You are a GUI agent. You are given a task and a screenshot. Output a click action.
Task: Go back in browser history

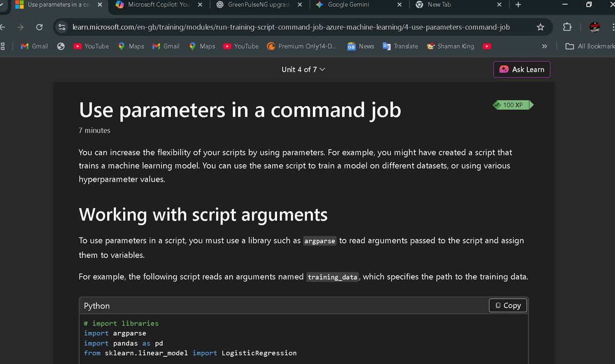tap(3, 27)
